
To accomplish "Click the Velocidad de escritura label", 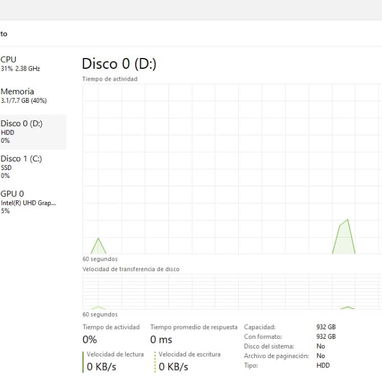I will click(189, 354).
